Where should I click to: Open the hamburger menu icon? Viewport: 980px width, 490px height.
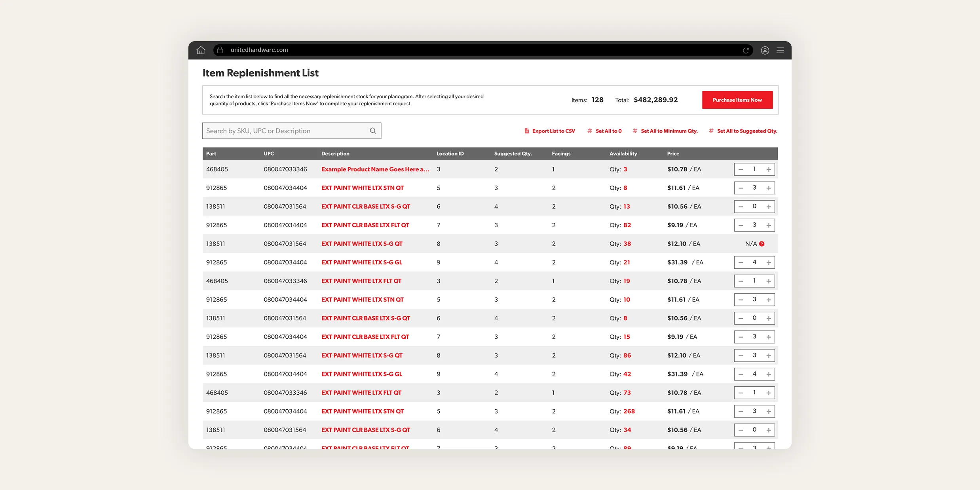(780, 50)
